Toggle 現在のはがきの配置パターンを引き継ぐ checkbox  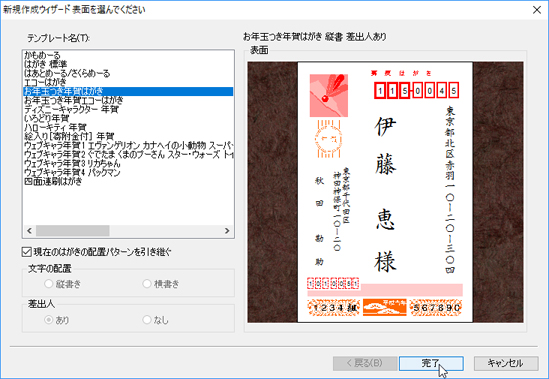pos(26,252)
